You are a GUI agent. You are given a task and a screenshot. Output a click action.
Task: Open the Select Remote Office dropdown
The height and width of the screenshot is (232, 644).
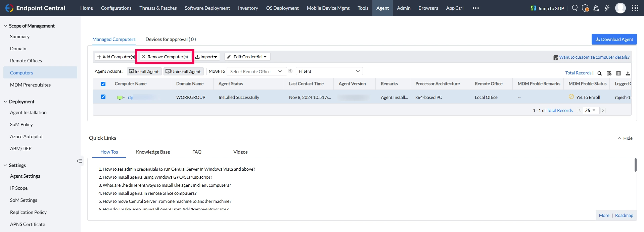click(257, 71)
